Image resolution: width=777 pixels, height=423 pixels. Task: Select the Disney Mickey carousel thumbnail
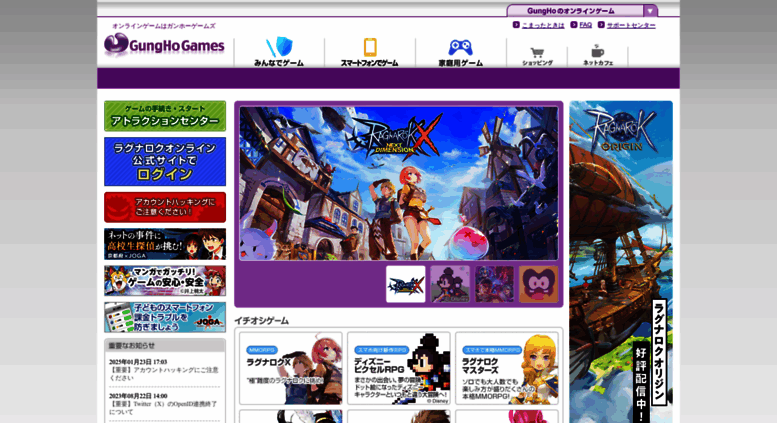tap(450, 284)
